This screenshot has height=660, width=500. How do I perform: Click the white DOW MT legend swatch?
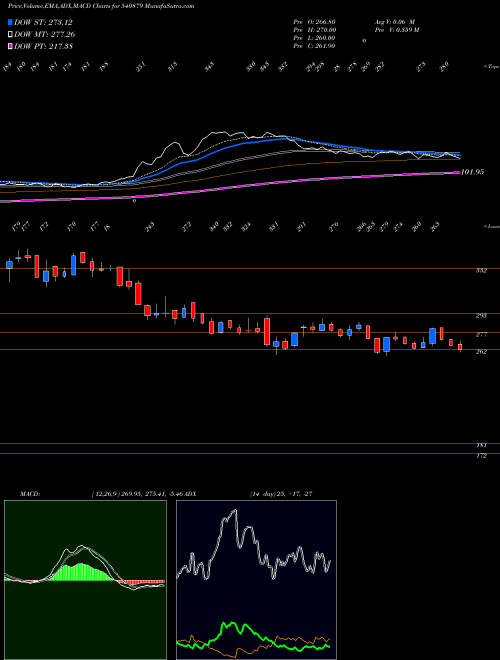[10, 34]
